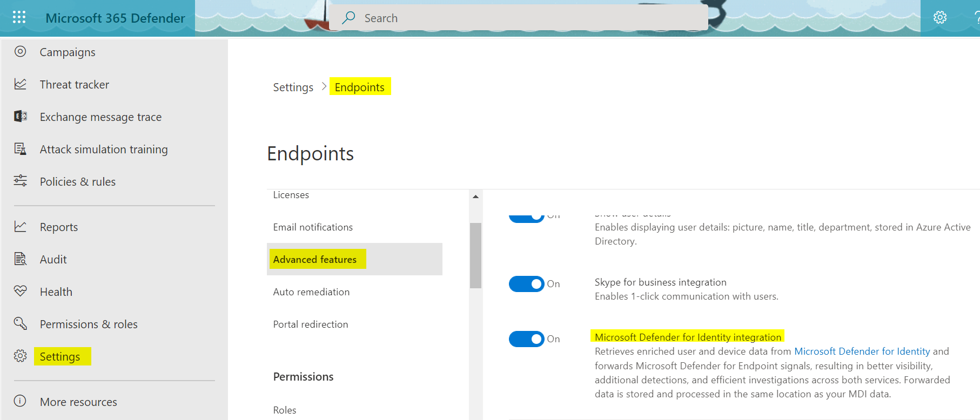This screenshot has width=980, height=420.
Task: Click into the Search box
Action: point(519,18)
